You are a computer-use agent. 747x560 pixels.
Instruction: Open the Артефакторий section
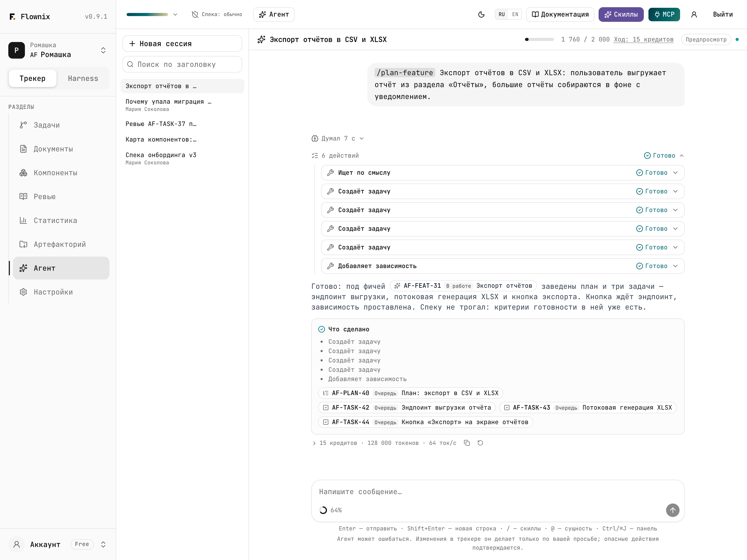(61, 244)
